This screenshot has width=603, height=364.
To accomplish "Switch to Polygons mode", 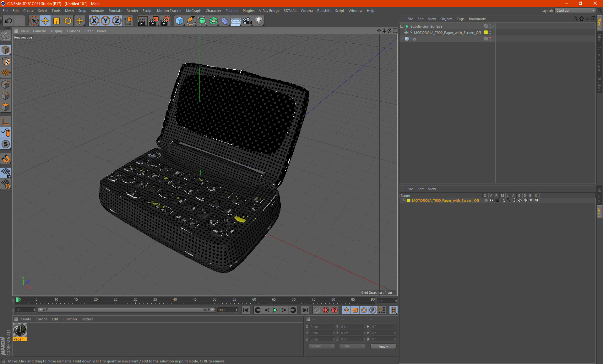I will [x=6, y=107].
